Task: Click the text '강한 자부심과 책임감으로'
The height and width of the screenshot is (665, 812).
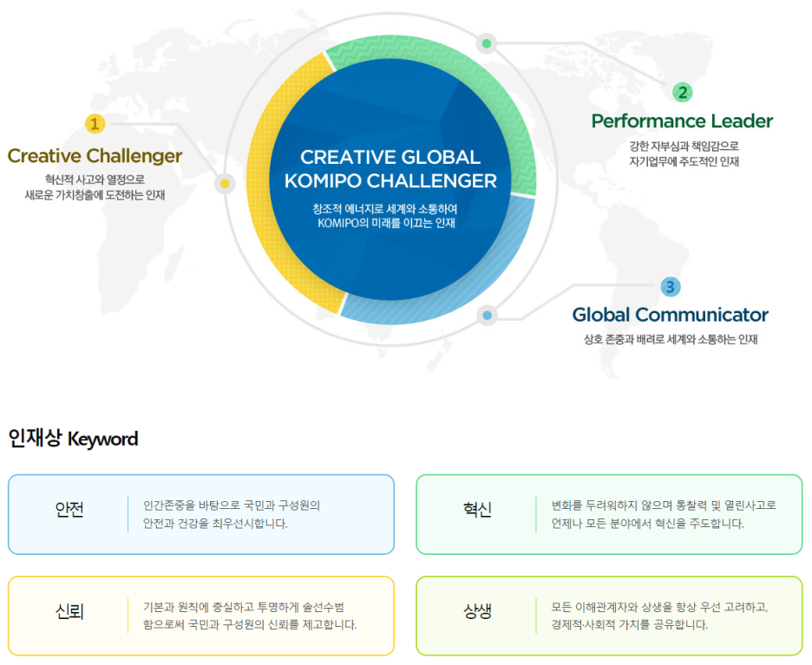Action: [x=684, y=146]
